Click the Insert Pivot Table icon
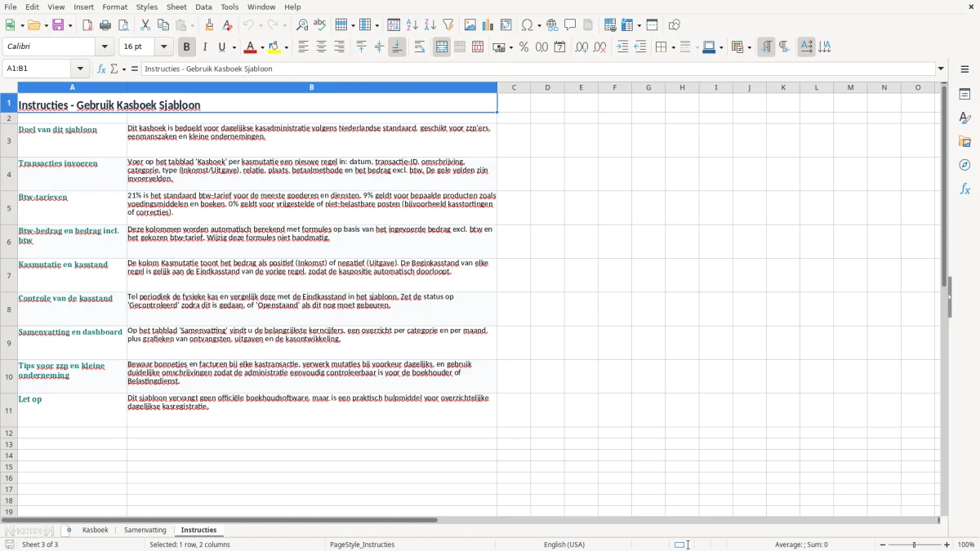This screenshot has height=551, width=980. (x=506, y=25)
